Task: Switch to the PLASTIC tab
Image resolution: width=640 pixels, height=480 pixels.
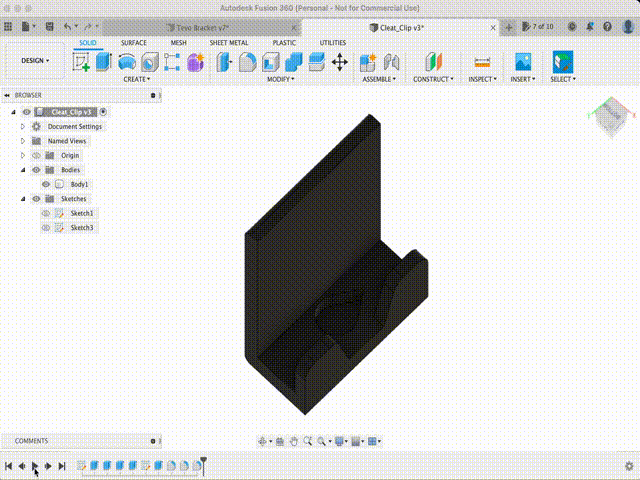Action: click(x=284, y=43)
